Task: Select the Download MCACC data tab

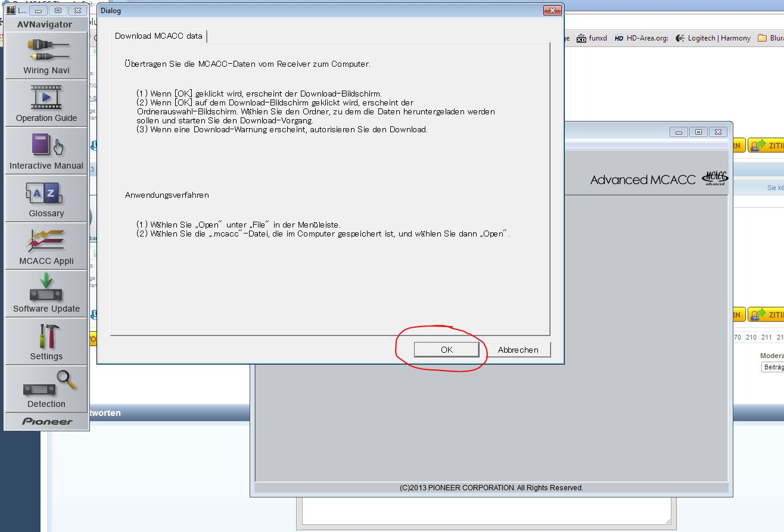Action: (x=159, y=36)
